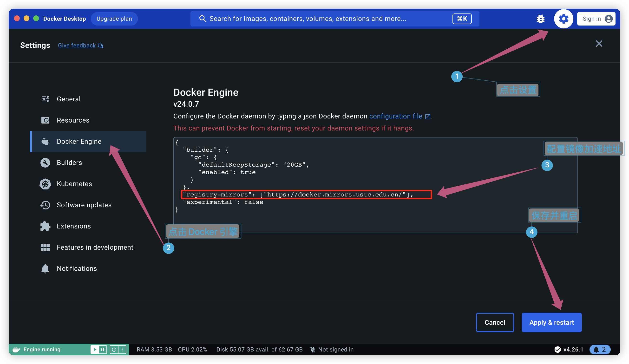This screenshot has height=364, width=629.
Task: Click the Sign in button
Action: click(x=596, y=19)
